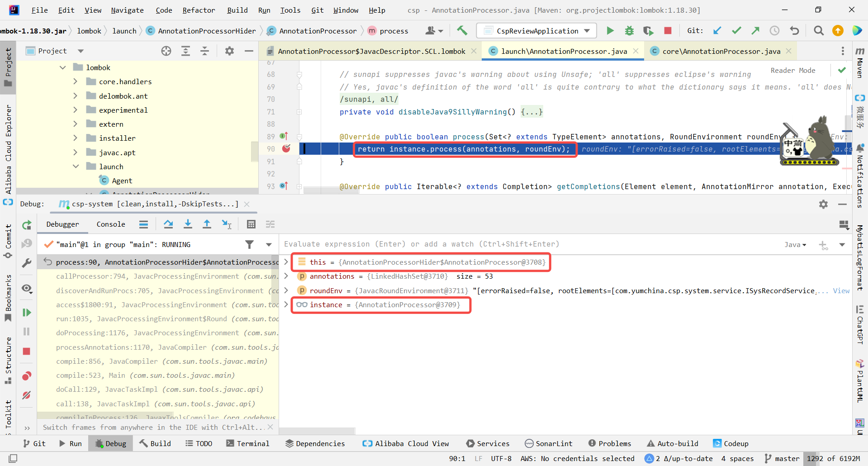Image resolution: width=868 pixels, height=466 pixels.
Task: Update project with Git blue arrow icon
Action: point(717,30)
